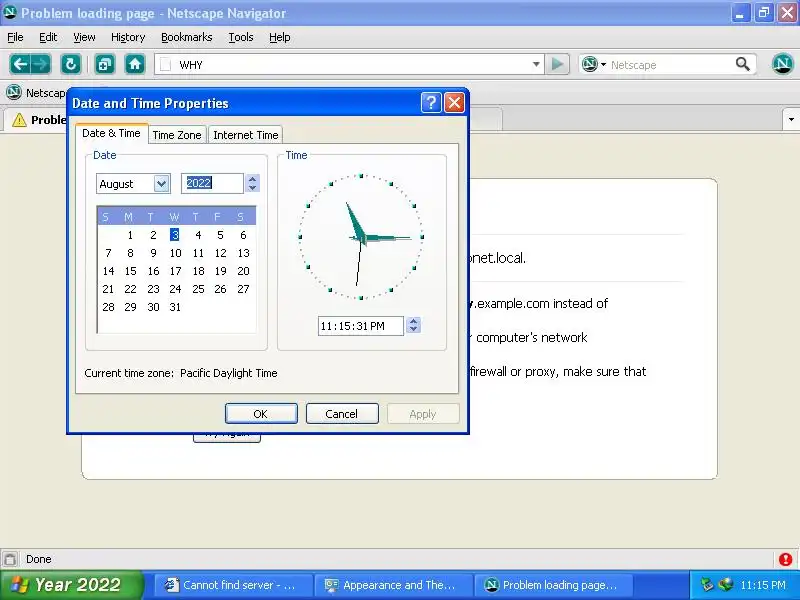Open a new tab with the toolbar icon
The height and width of the screenshot is (600, 800).
105,64
